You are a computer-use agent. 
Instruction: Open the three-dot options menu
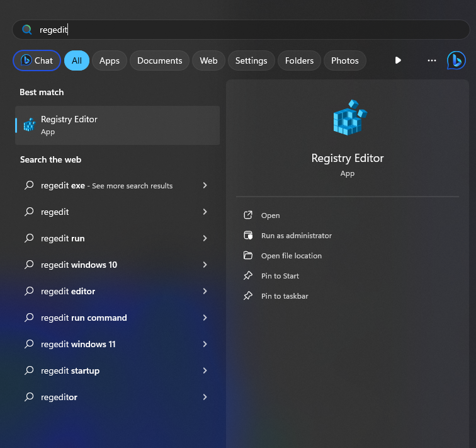[x=432, y=60]
